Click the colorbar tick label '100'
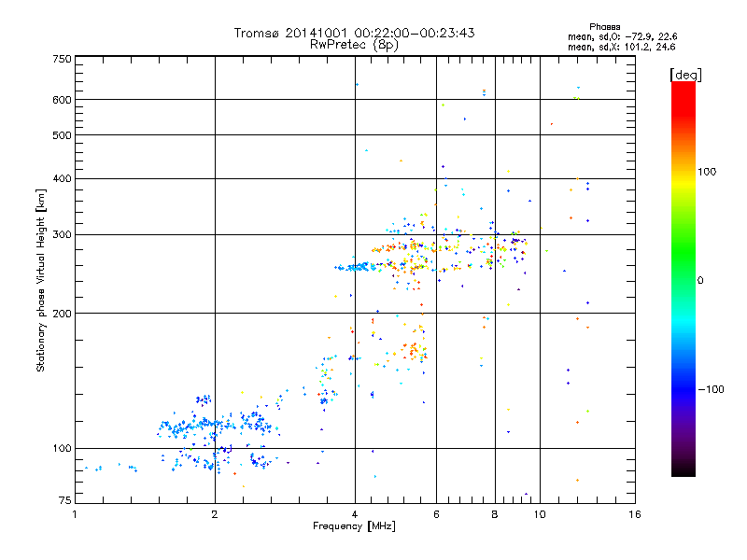Image resolution: width=747 pixels, height=560 pixels. click(707, 172)
